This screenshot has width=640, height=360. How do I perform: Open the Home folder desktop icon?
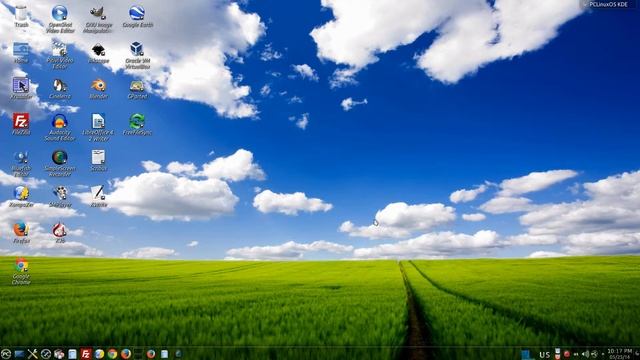pos(21,52)
